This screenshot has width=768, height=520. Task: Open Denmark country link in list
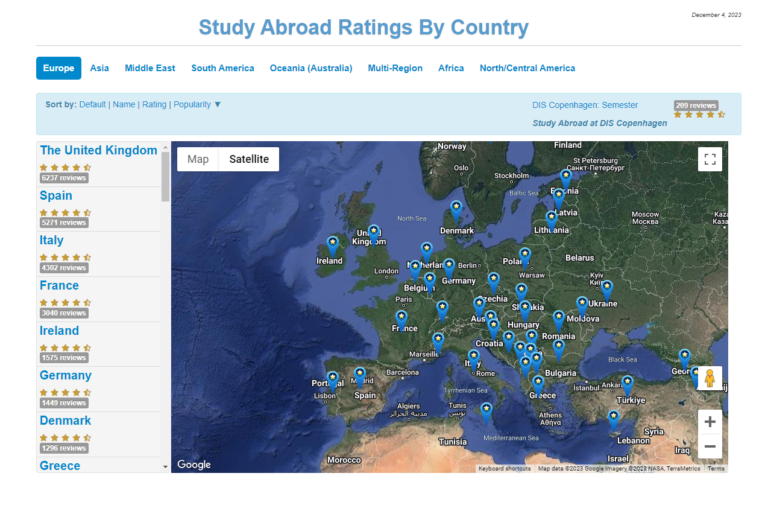[66, 421]
